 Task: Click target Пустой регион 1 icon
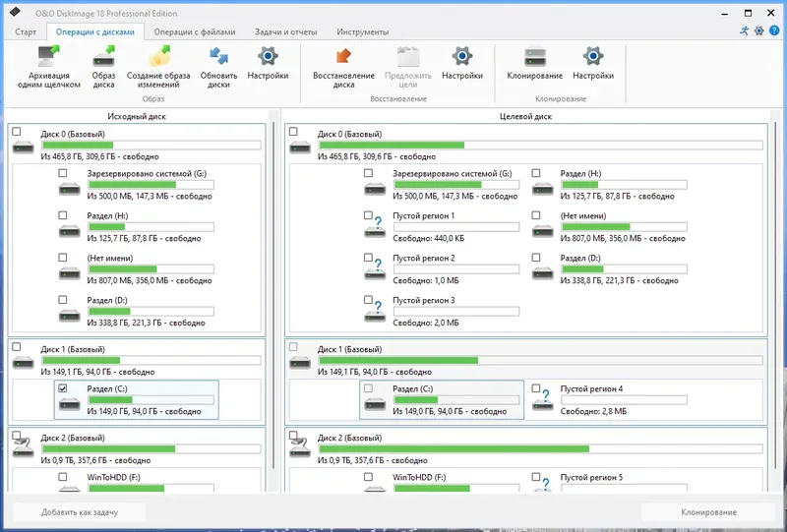pos(375,226)
